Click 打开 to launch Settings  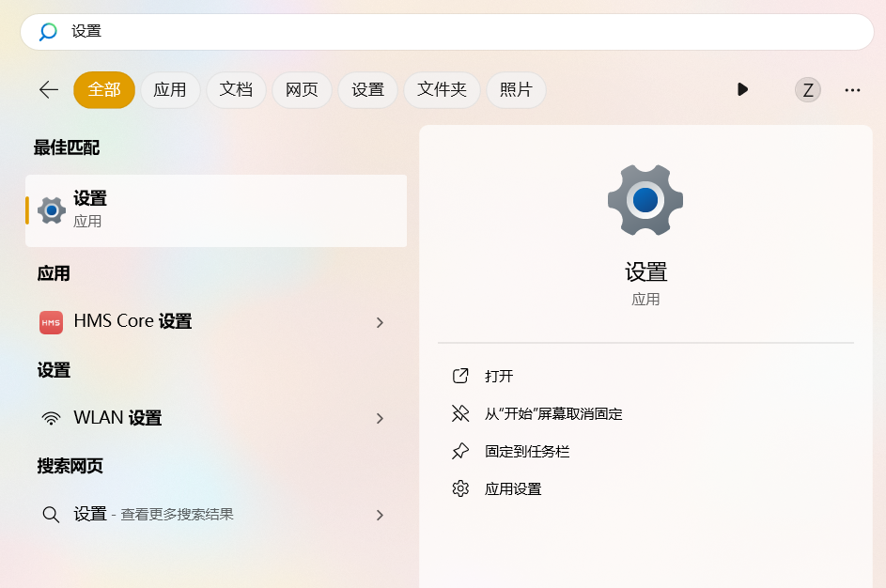499,376
